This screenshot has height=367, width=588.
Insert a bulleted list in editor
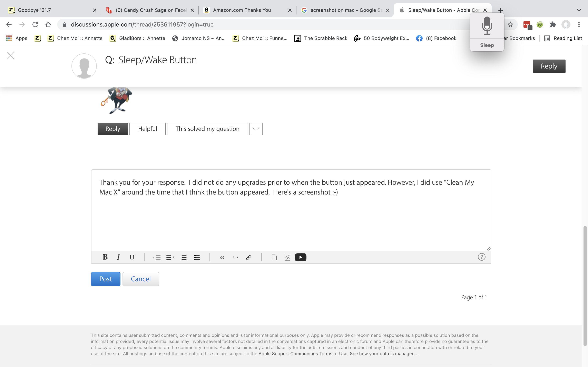[x=197, y=257]
